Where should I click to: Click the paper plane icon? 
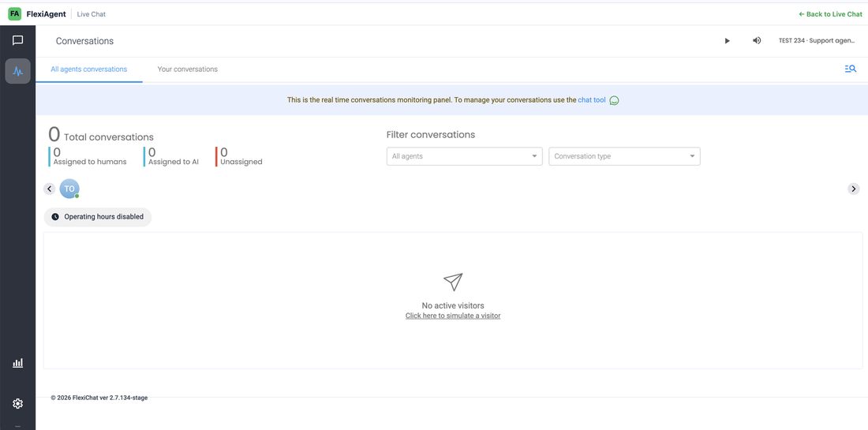pyautogui.click(x=453, y=282)
